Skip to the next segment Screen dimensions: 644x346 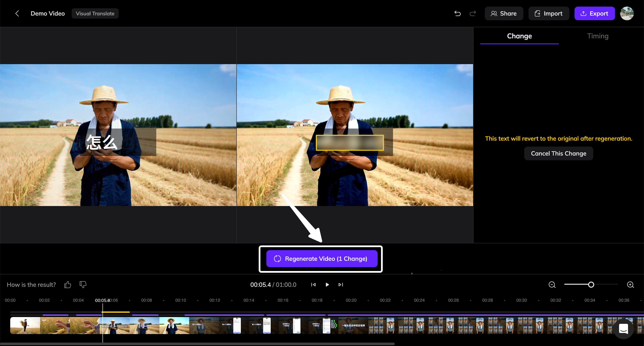pos(341,284)
